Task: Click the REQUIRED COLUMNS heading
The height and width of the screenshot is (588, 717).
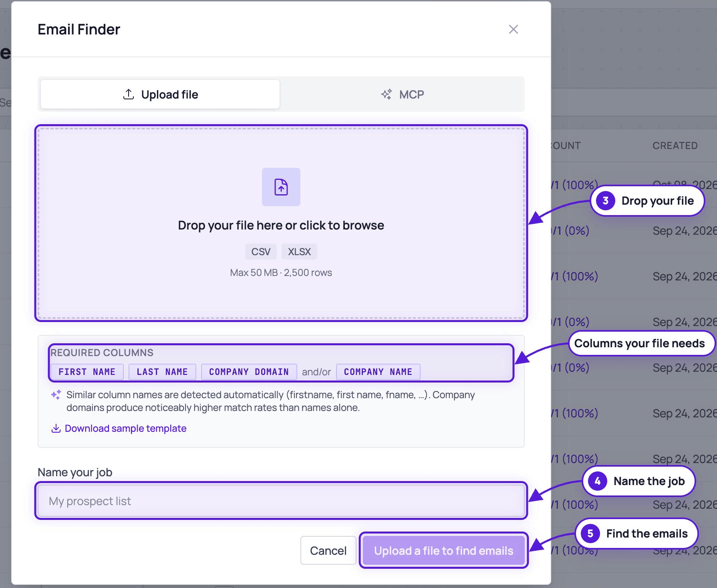Action: 102,352
